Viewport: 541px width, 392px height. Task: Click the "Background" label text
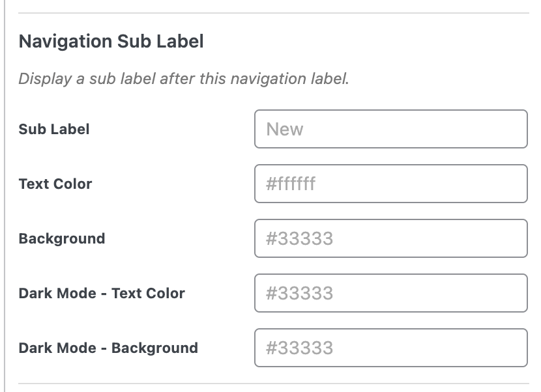pyautogui.click(x=62, y=238)
